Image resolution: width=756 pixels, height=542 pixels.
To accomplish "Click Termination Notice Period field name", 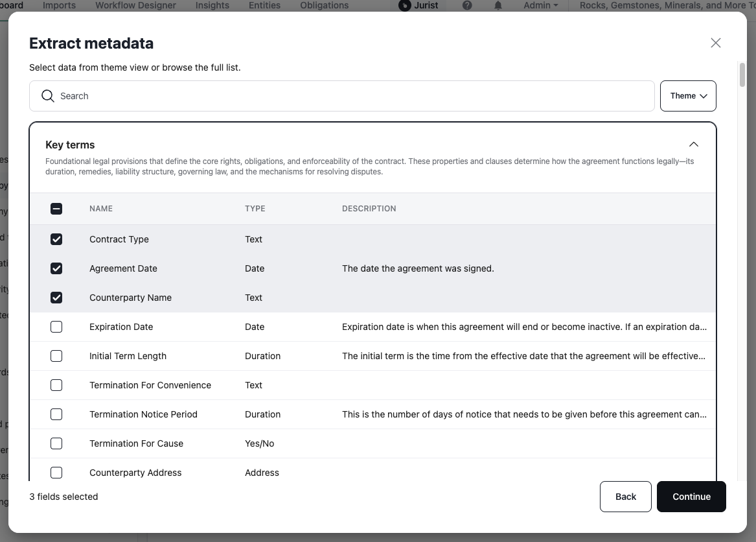I will (143, 414).
